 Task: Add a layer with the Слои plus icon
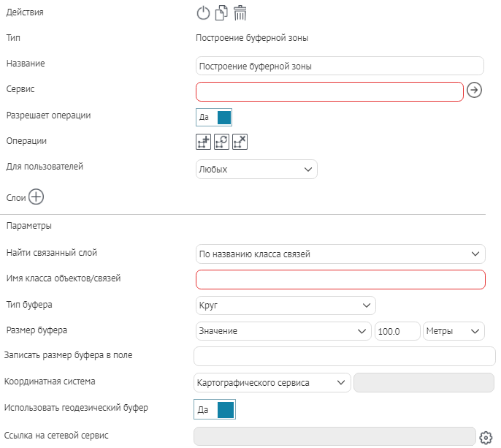[36, 197]
